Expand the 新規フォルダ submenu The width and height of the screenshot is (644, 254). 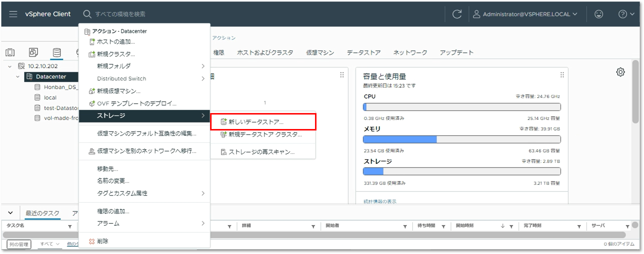(144, 66)
